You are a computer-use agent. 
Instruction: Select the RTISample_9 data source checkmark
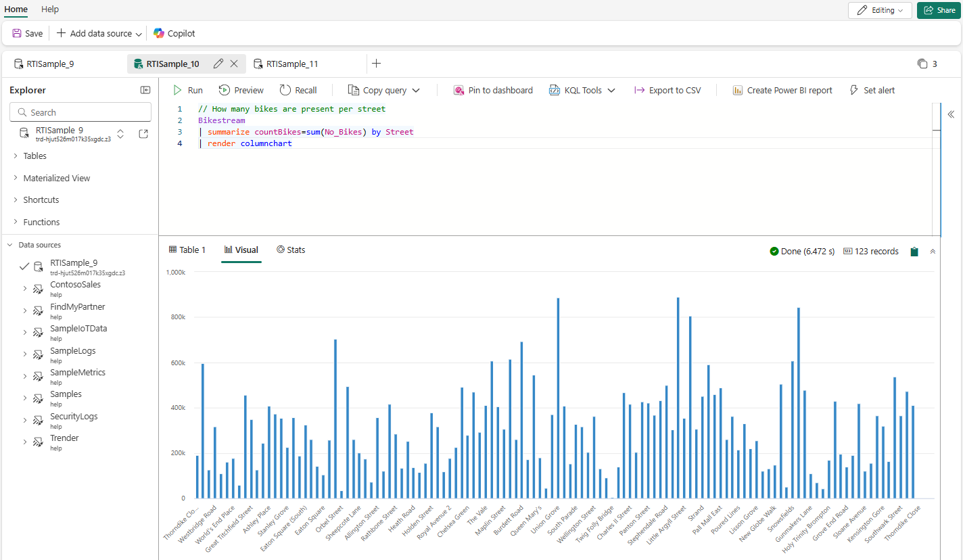24,266
